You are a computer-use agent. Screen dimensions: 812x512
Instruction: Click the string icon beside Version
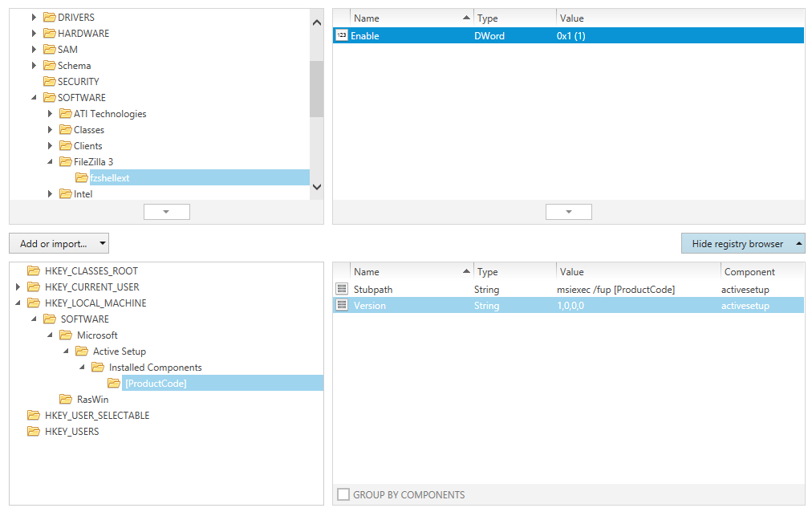(x=342, y=306)
